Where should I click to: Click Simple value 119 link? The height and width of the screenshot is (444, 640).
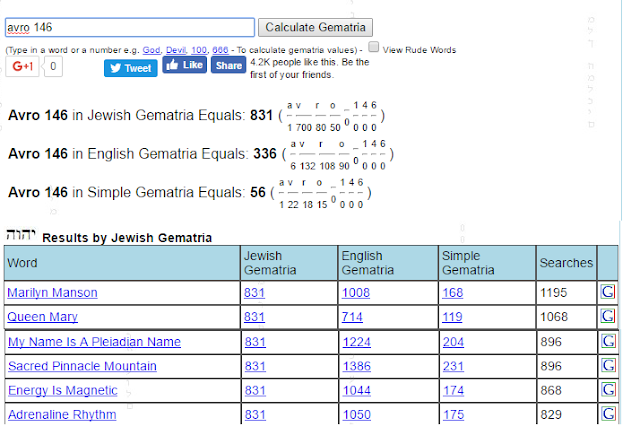coord(452,317)
